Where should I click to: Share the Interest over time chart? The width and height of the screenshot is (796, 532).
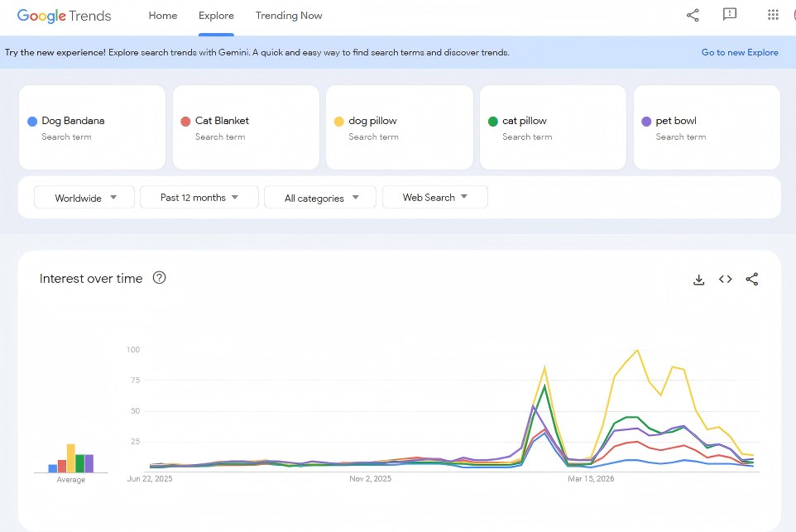752,279
